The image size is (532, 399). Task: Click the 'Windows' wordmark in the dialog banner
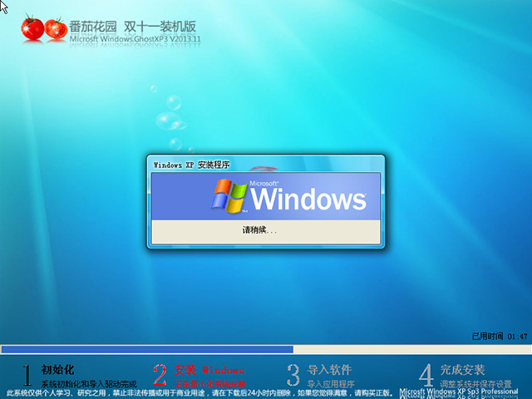pos(308,199)
